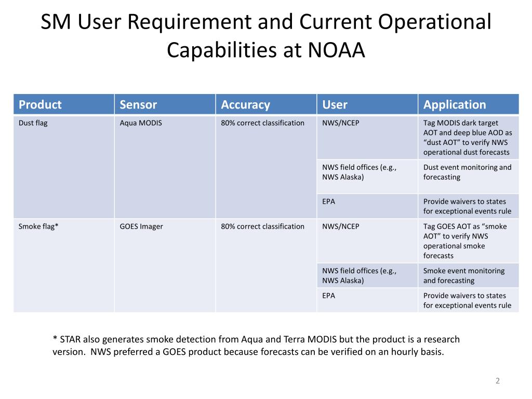
Task: Click the 'Dust flag' cell
Action: tap(64, 167)
